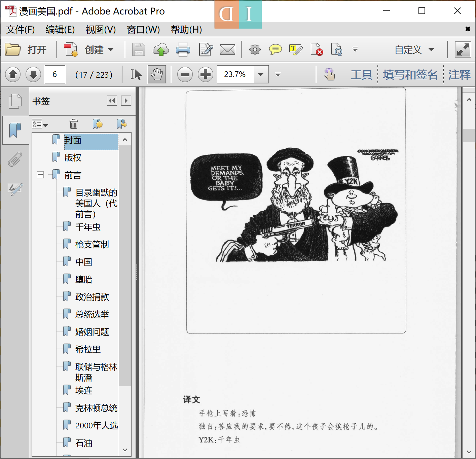476x459 pixels.
Task: Click the touch mode hand icon
Action: pyautogui.click(x=330, y=74)
